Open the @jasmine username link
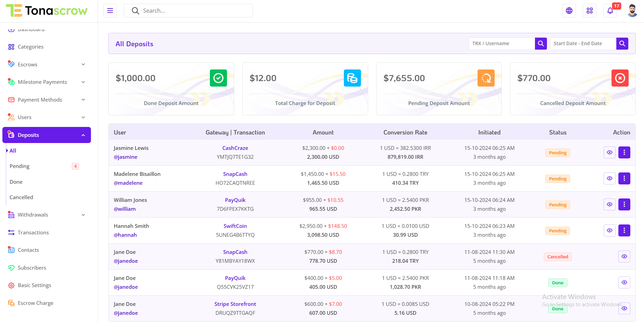644x323 pixels. [125, 157]
